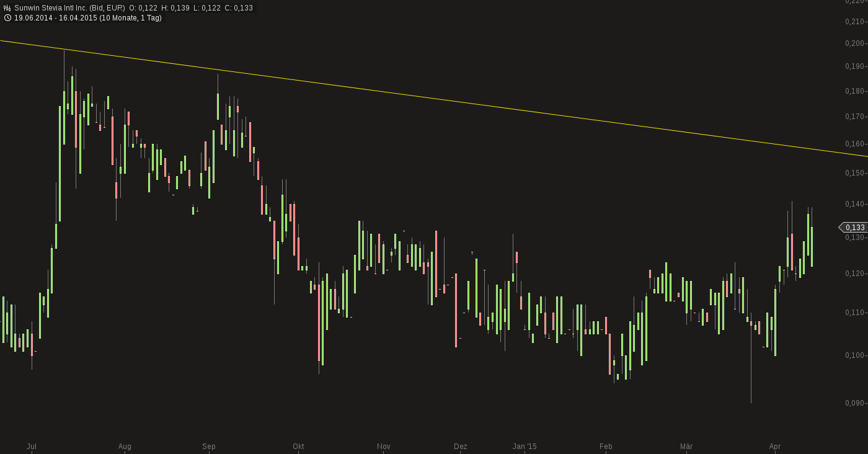Click the 'Apr' month label on time axis
The image size is (868, 454).
[774, 447]
